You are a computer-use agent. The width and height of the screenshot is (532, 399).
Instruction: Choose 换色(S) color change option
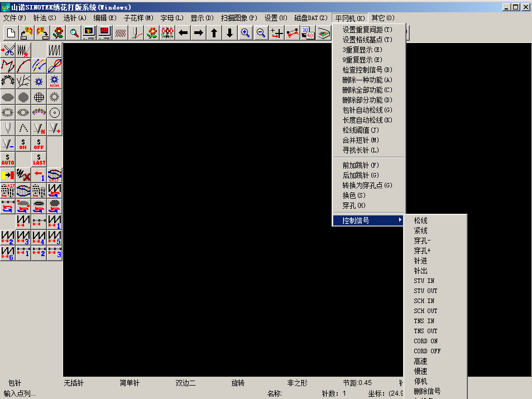(353, 195)
